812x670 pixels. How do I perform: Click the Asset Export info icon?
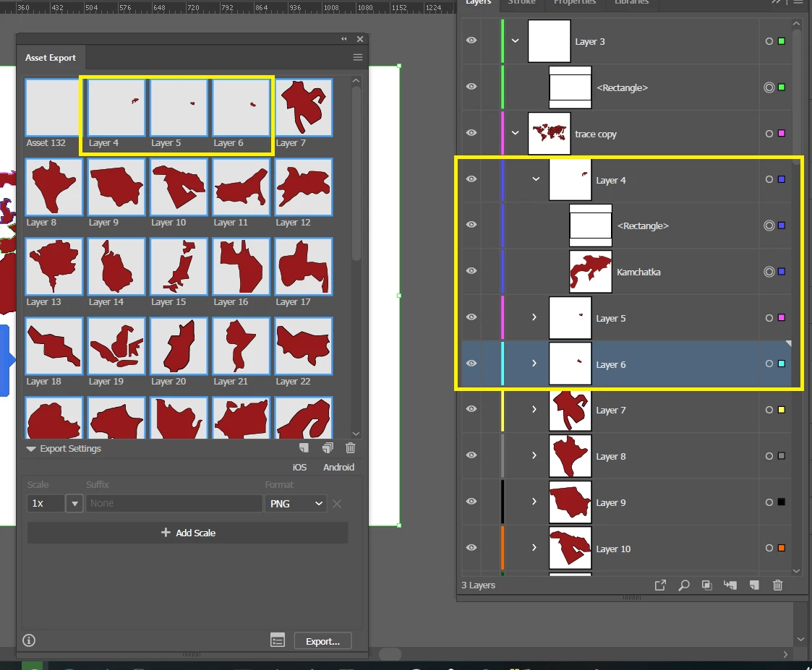29,640
